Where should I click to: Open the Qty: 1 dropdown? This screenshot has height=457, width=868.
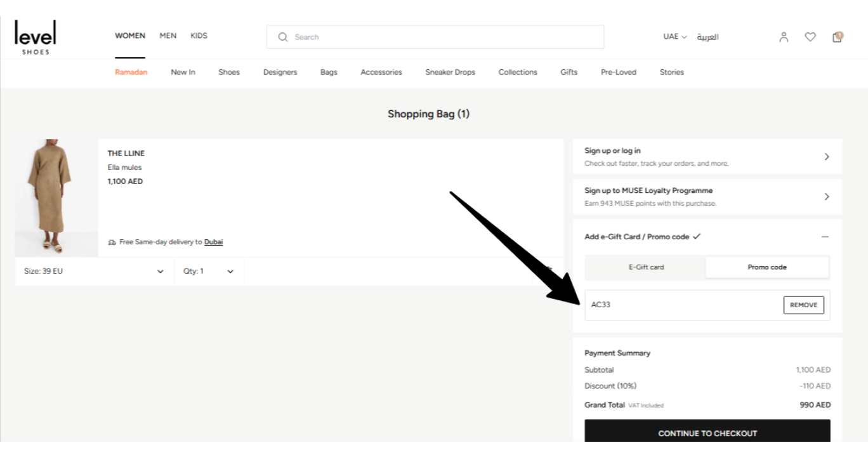(209, 272)
